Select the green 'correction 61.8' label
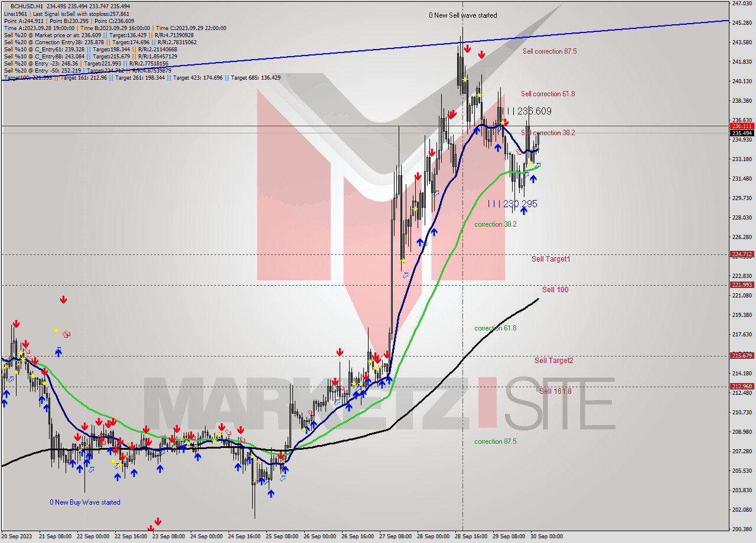 click(496, 328)
